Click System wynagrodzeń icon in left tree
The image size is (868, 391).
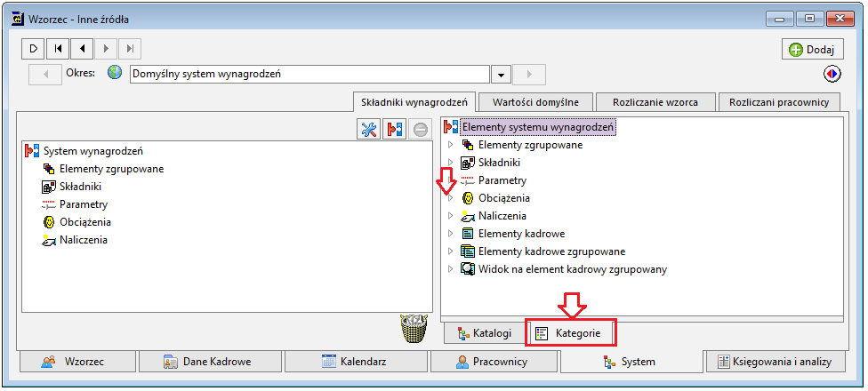click(x=32, y=150)
